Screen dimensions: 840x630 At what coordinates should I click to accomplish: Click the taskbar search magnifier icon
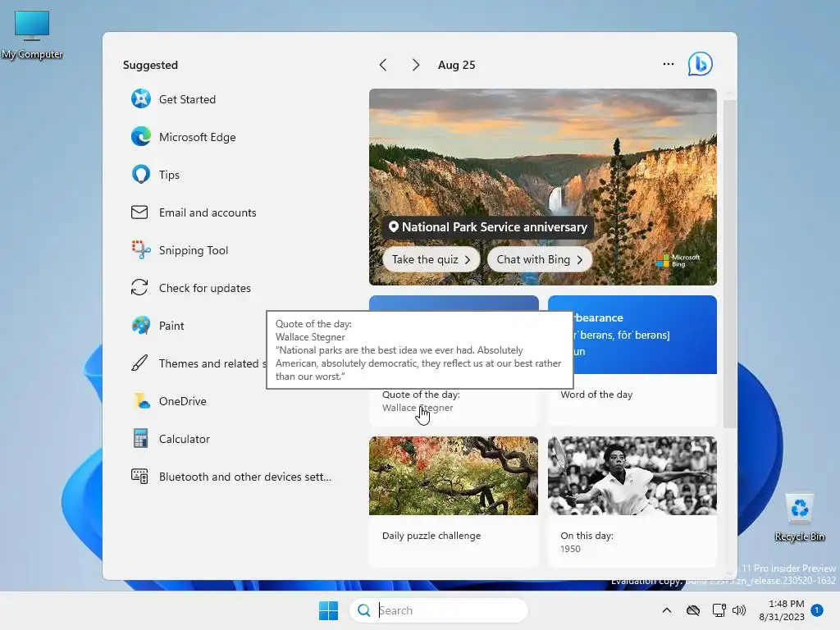click(363, 610)
